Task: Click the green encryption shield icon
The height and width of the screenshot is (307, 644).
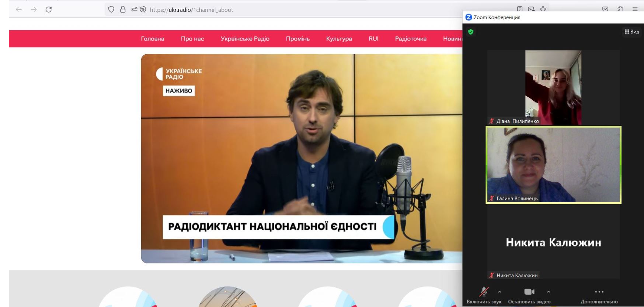Action: coord(471,32)
